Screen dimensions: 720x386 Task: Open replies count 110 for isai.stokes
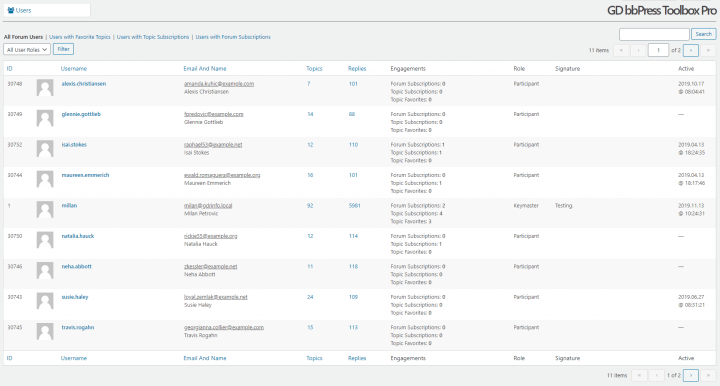coord(353,145)
